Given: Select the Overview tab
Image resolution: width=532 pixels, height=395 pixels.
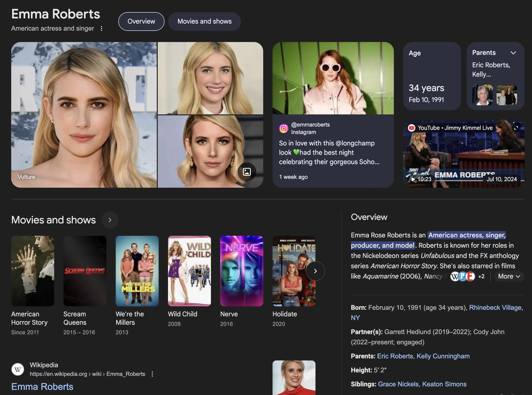Looking at the screenshot, I should tap(141, 21).
